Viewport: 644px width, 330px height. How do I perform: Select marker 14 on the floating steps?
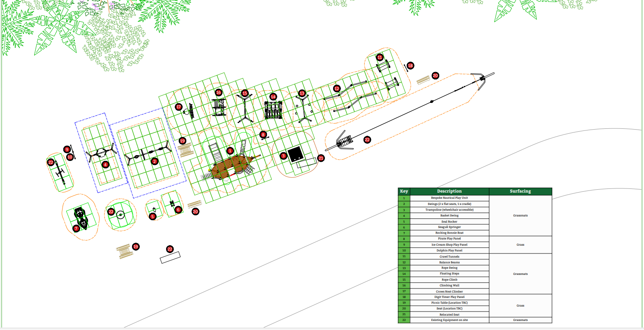click(273, 96)
